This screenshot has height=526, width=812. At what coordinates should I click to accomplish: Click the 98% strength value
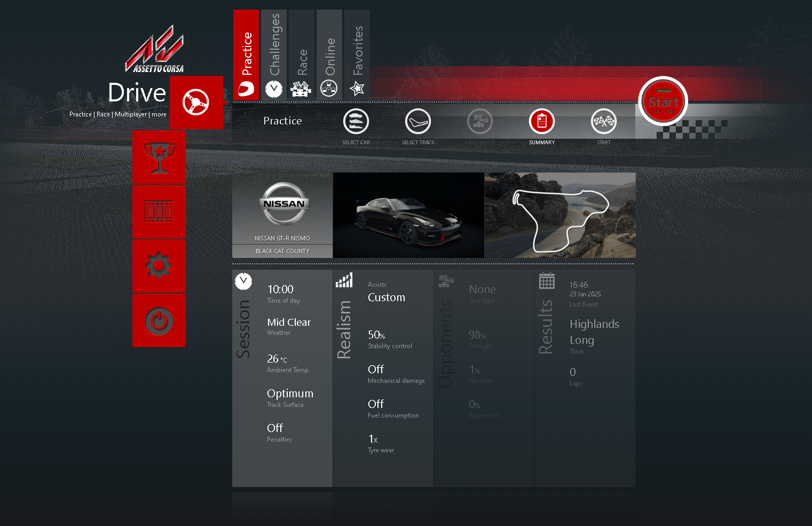477,335
